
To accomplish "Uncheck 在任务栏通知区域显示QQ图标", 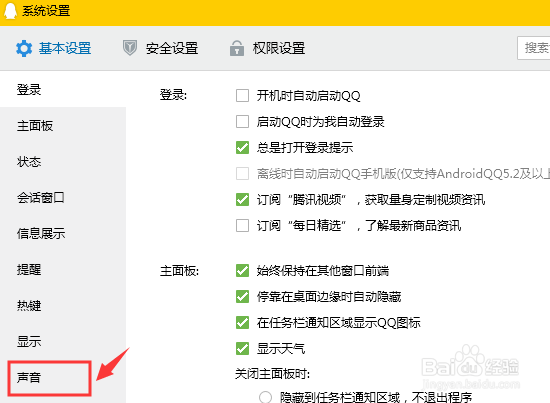I will pyautogui.click(x=242, y=323).
